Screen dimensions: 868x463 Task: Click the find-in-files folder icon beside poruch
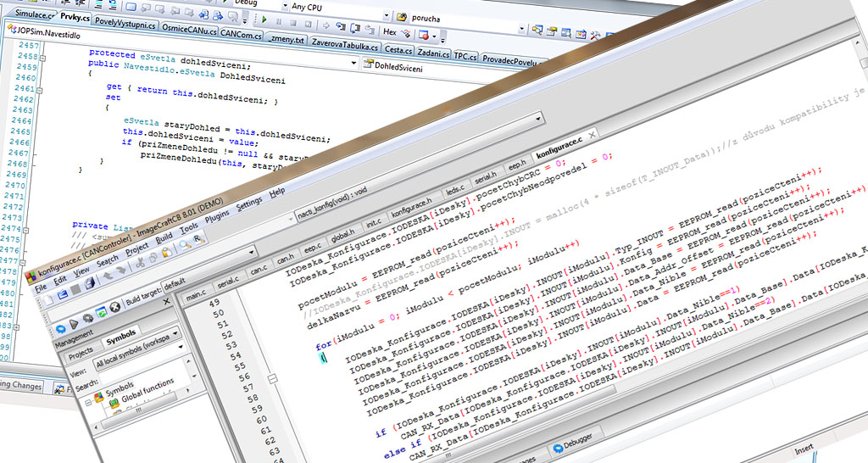402,18
